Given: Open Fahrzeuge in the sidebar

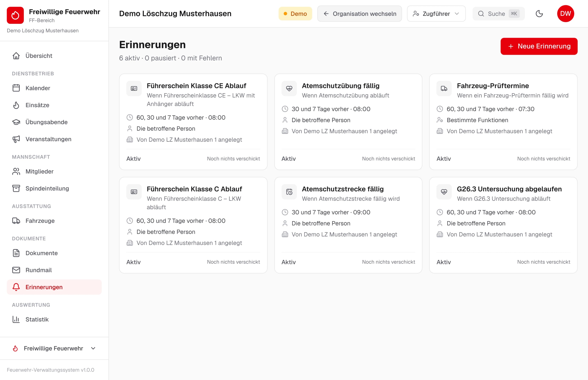Looking at the screenshot, I should pos(54,221).
